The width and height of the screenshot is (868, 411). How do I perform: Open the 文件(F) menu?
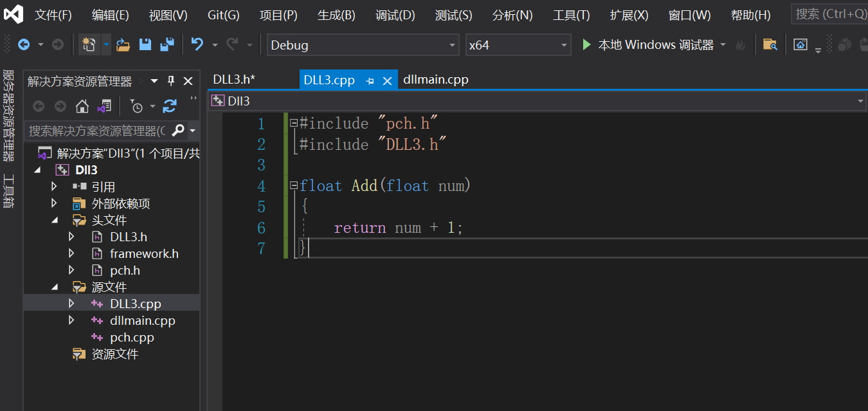point(53,15)
